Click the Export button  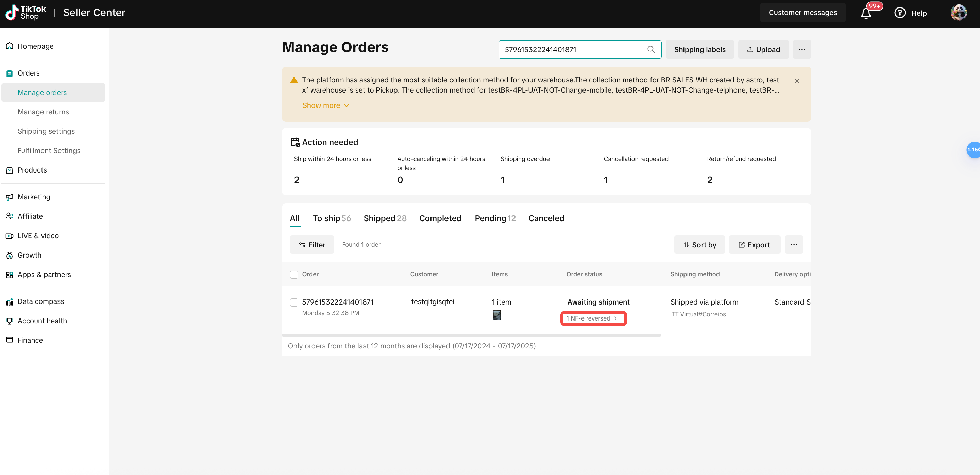tap(755, 245)
